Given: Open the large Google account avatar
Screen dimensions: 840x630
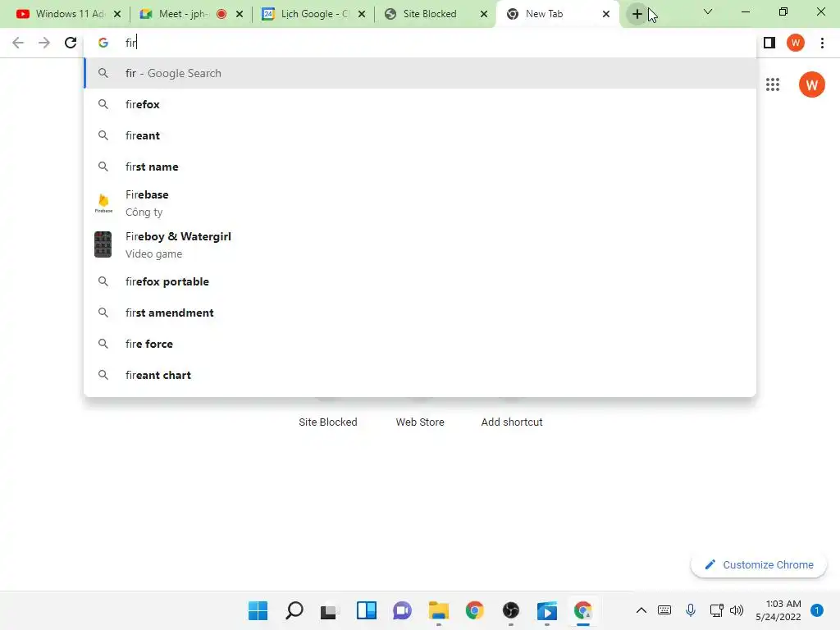Looking at the screenshot, I should pos(811,84).
